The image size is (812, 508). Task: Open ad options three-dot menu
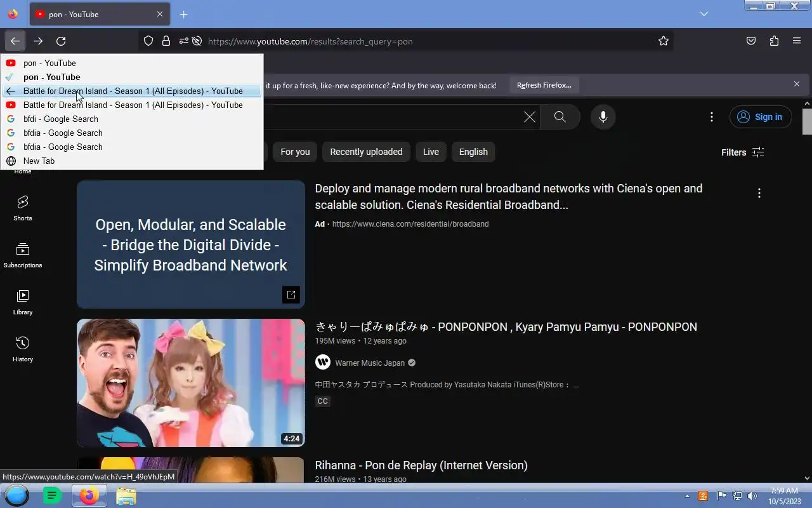pyautogui.click(x=759, y=193)
